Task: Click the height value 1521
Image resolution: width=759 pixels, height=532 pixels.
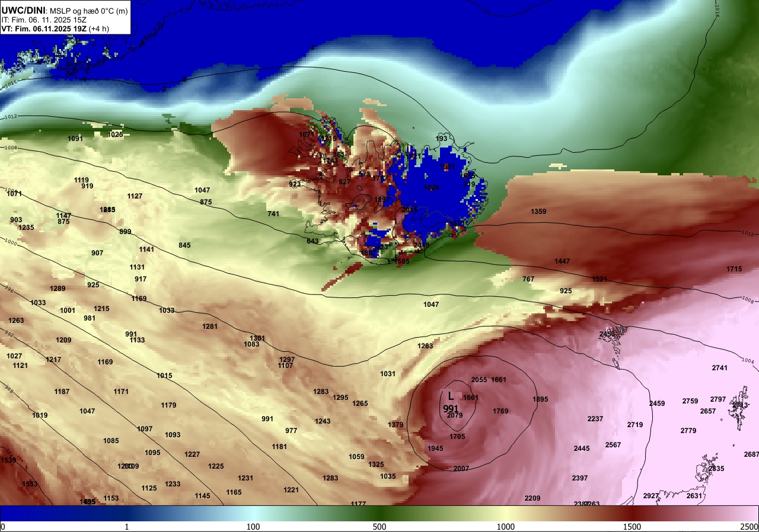Action: (599, 279)
